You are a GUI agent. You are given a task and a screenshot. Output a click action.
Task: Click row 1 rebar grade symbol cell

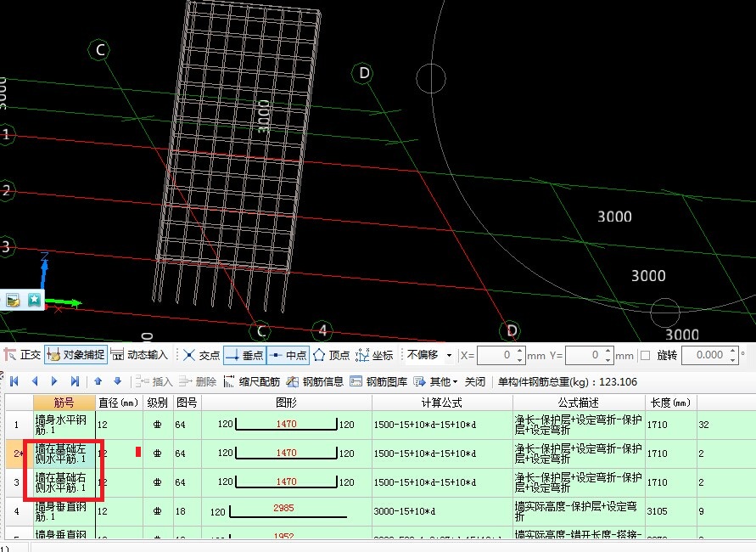[x=158, y=425]
